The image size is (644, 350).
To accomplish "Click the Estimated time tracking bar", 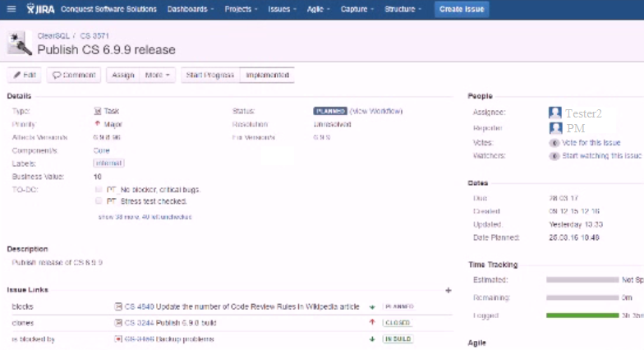I will coord(582,279).
